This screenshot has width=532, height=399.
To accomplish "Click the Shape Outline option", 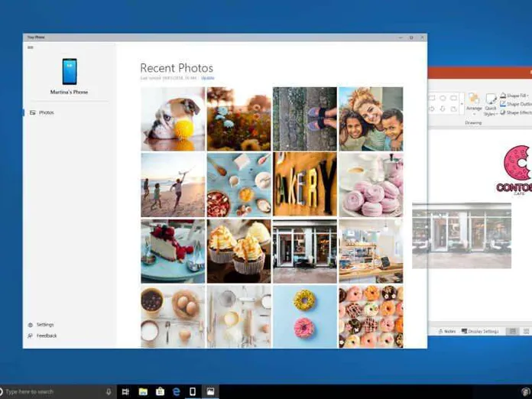I will click(x=519, y=104).
